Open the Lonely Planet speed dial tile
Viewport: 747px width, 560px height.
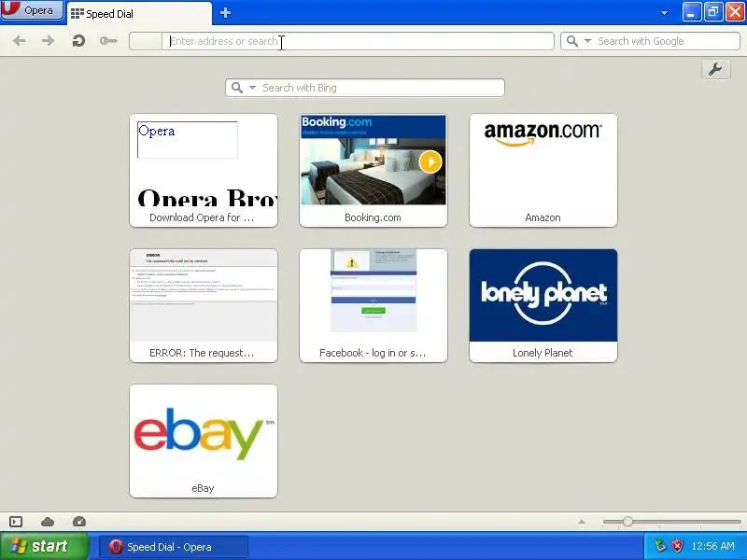click(543, 305)
